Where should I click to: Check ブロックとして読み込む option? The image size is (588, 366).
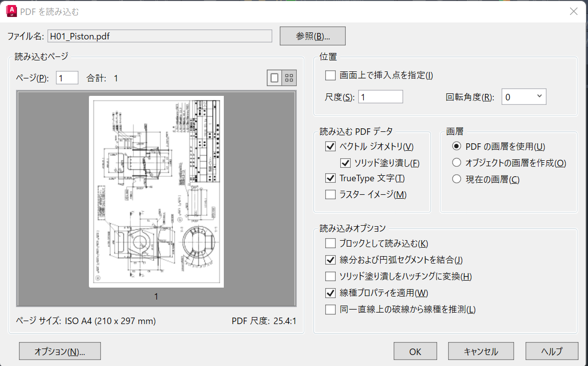pos(330,243)
